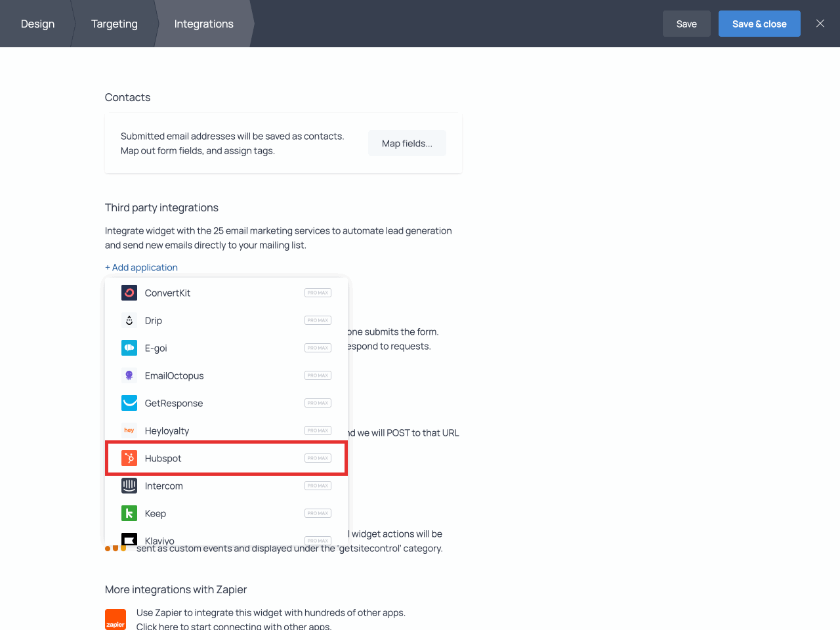Select the Drip icon in list
Viewport: 840px width, 630px height.
(129, 320)
